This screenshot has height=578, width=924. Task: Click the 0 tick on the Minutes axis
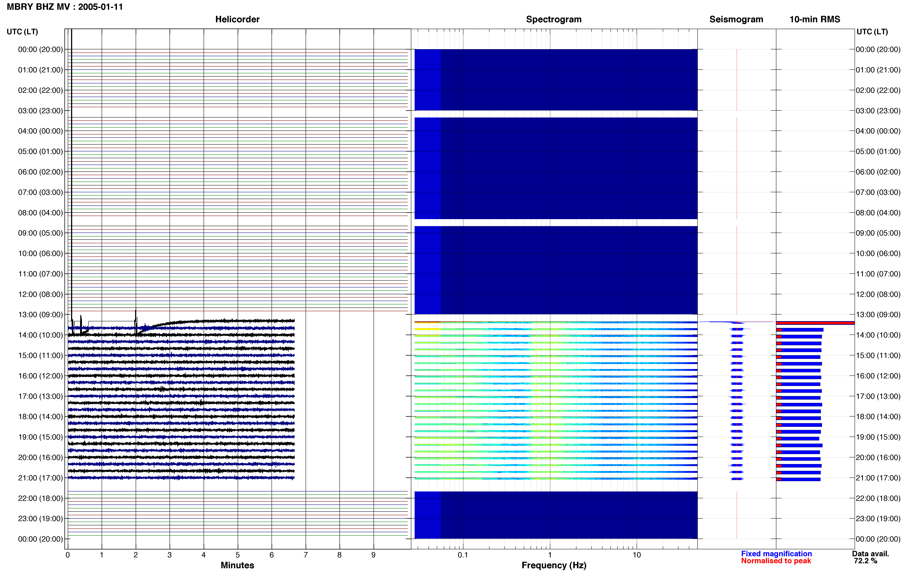pyautogui.click(x=68, y=555)
